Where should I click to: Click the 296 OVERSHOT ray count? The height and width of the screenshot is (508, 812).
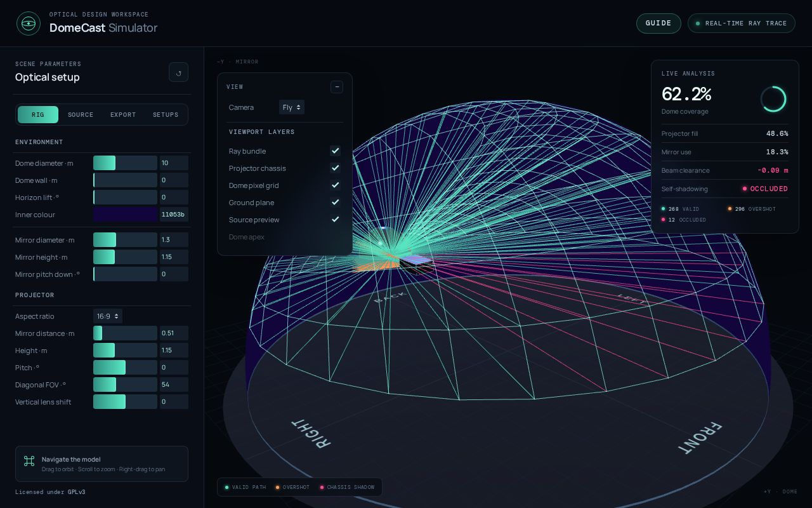pos(752,209)
